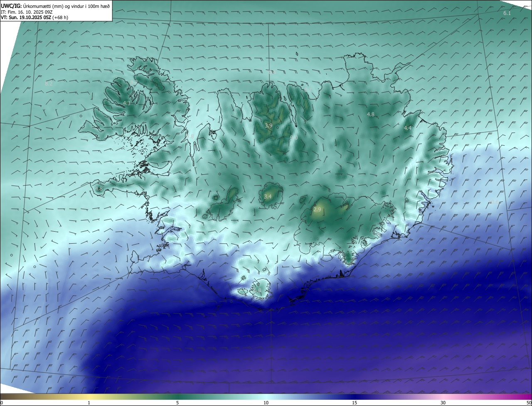Click the 5 tick on the color scale
Screen dimensions: 532x406
pos(177,403)
